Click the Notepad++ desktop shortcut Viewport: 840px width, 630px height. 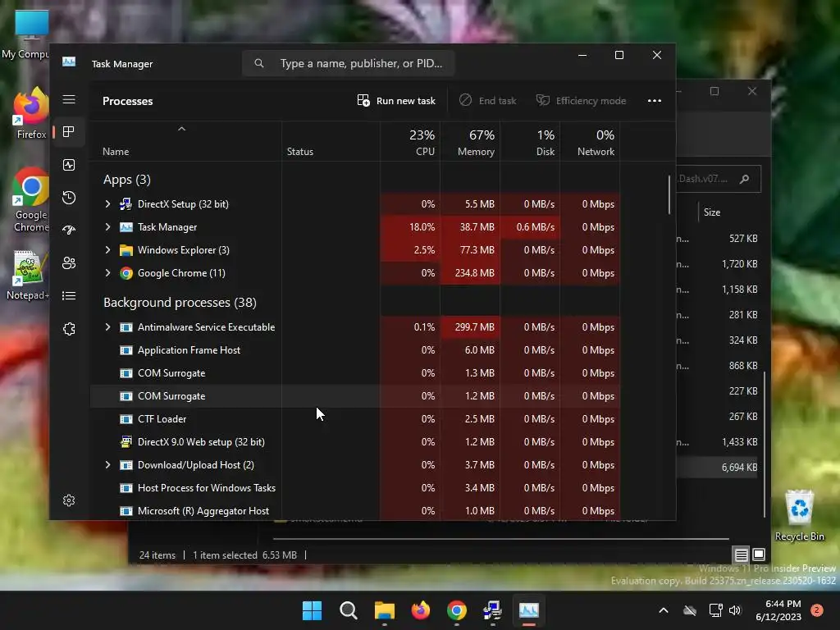28,276
